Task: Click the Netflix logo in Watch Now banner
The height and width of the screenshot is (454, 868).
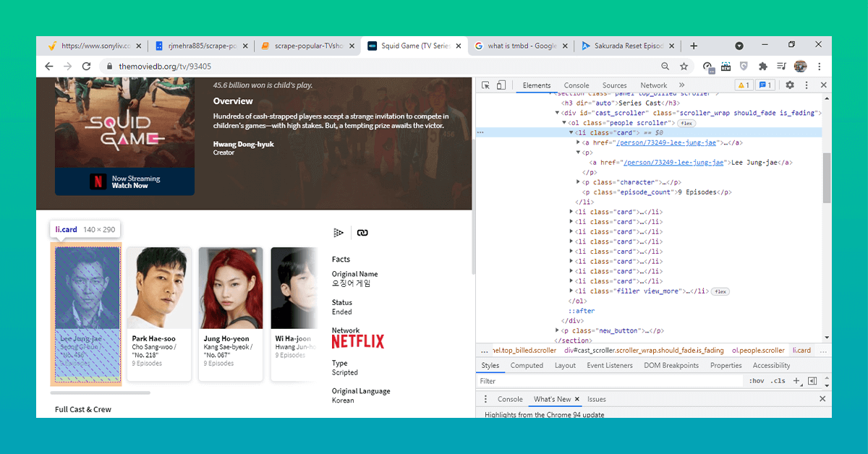Action: [x=98, y=181]
